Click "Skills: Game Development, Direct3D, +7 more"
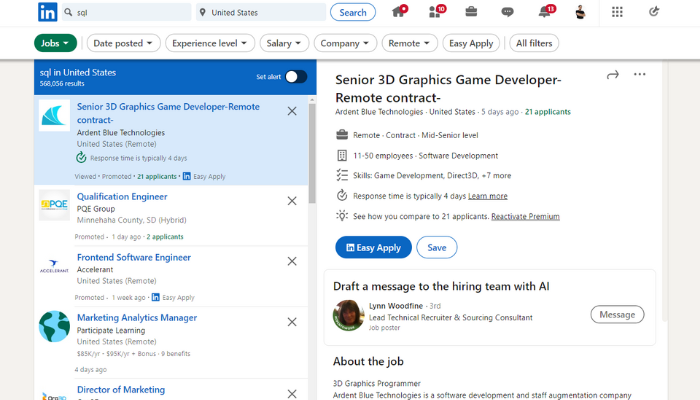 [432, 175]
